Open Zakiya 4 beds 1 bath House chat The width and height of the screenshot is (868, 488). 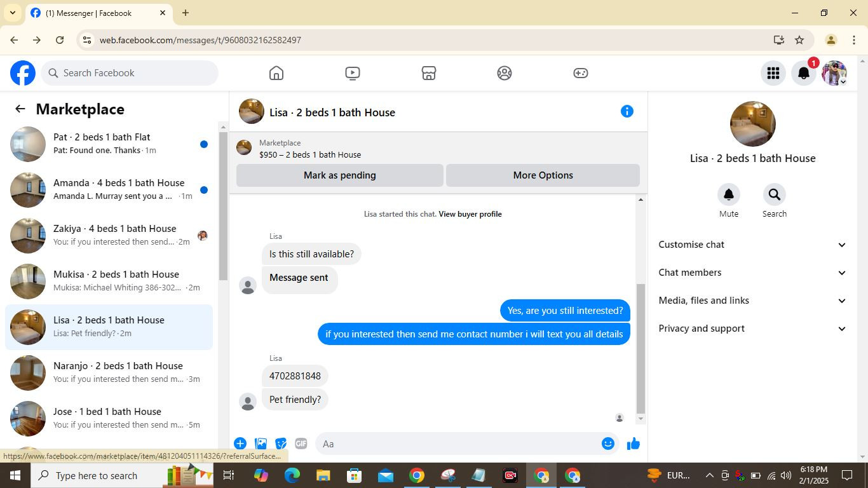point(109,236)
